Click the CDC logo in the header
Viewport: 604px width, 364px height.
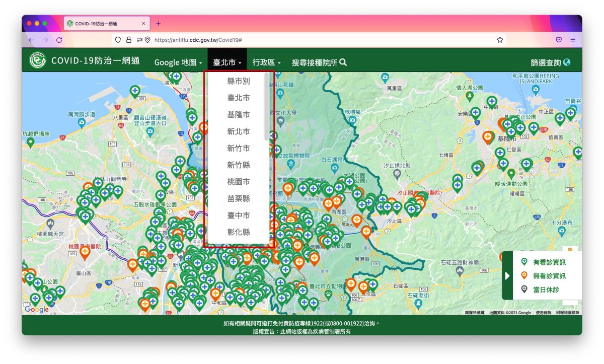pyautogui.click(x=38, y=60)
